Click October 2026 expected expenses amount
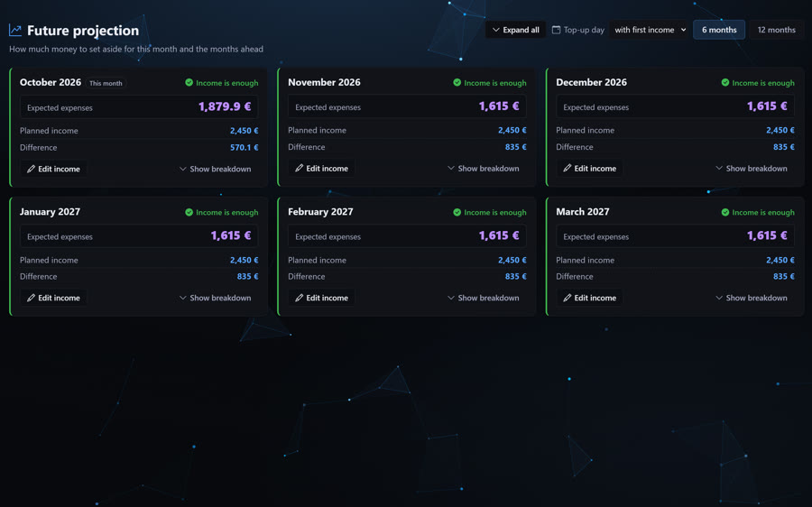The width and height of the screenshot is (812, 507). [225, 106]
